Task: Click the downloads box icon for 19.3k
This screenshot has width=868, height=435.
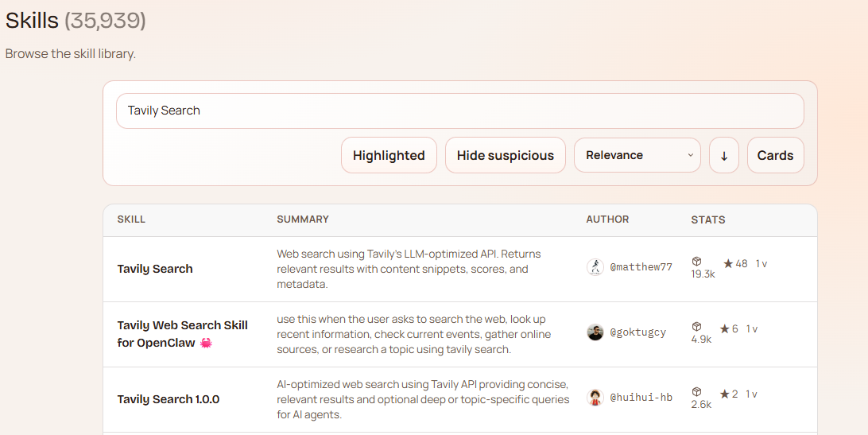Action: pos(696,261)
